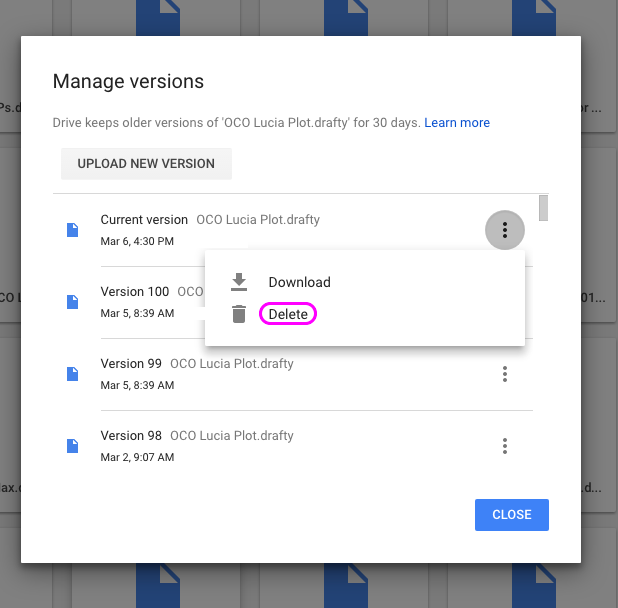Open the Version 98 three-dot menu

504,446
